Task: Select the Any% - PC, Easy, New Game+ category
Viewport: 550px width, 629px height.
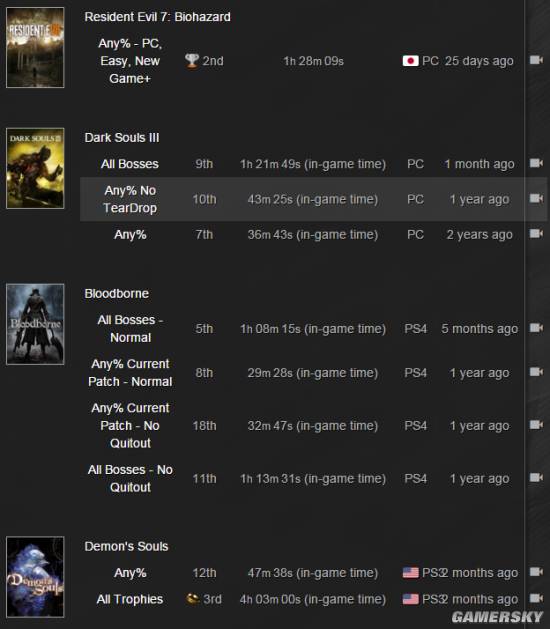Action: point(130,61)
